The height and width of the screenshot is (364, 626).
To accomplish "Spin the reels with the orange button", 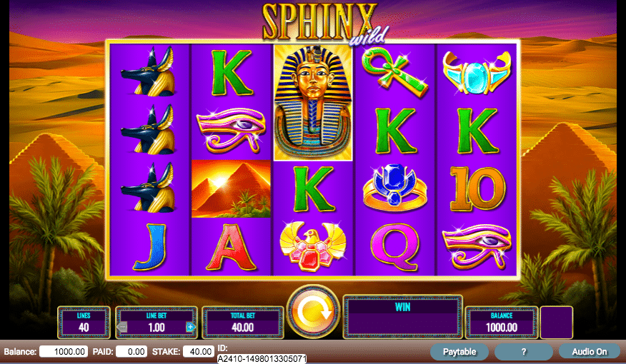I will pyautogui.click(x=314, y=311).
